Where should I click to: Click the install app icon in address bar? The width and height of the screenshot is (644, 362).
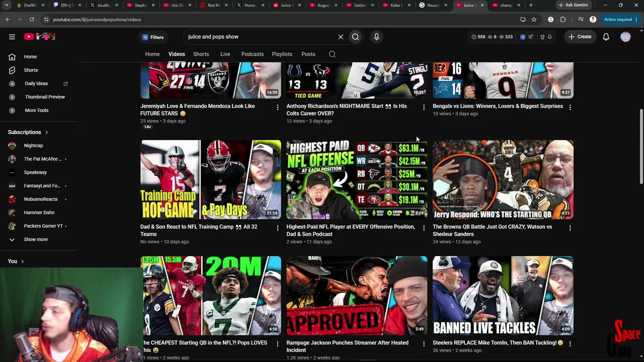pyautogui.click(x=523, y=20)
